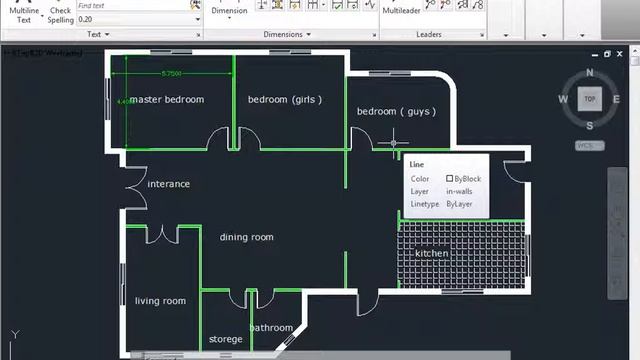Click the Inspect dimension icon

pyautogui.click(x=337, y=5)
